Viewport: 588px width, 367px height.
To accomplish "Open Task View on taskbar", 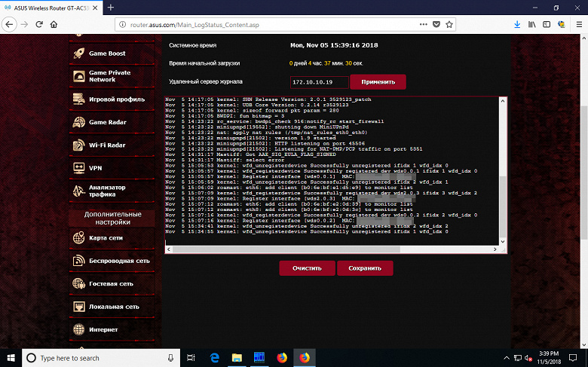I will point(191,358).
